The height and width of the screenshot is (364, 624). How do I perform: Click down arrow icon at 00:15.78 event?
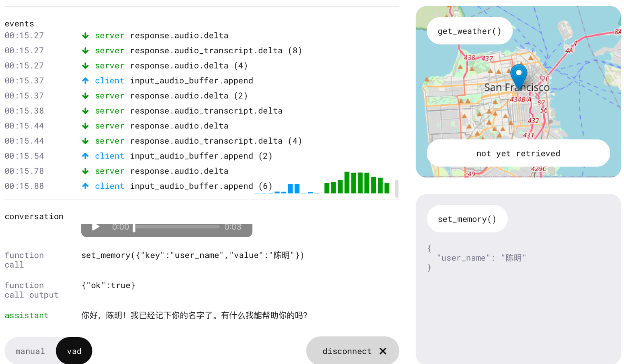(x=85, y=171)
